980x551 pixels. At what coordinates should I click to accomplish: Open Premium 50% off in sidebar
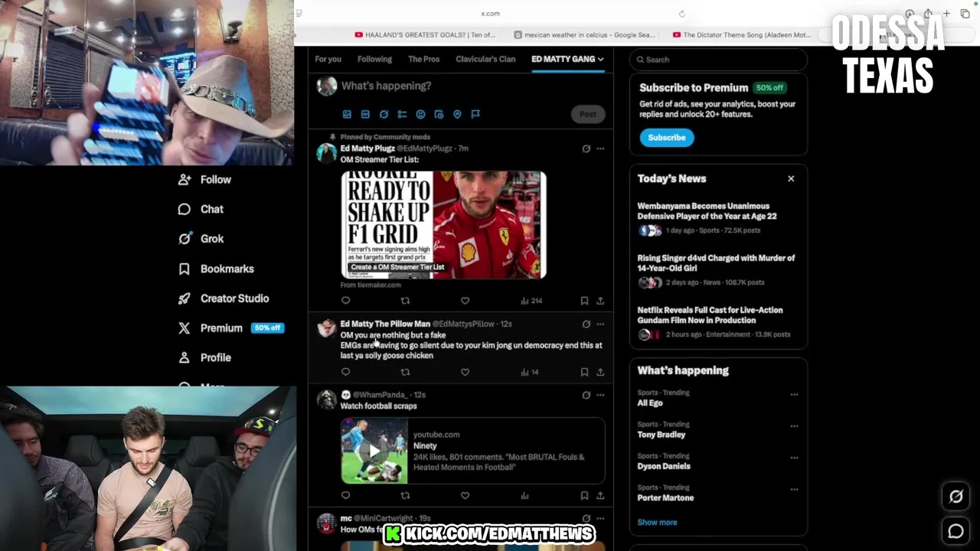pyautogui.click(x=231, y=328)
